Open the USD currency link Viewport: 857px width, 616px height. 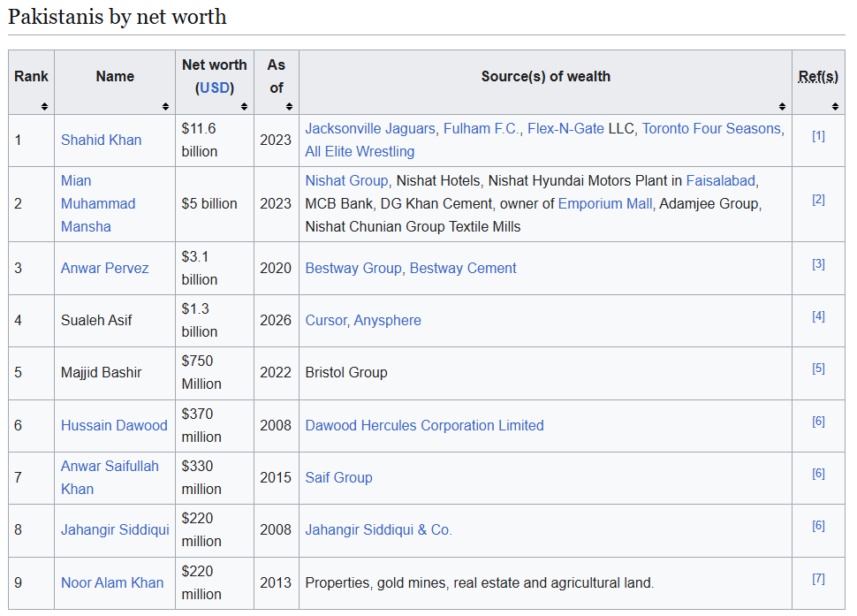(x=216, y=87)
